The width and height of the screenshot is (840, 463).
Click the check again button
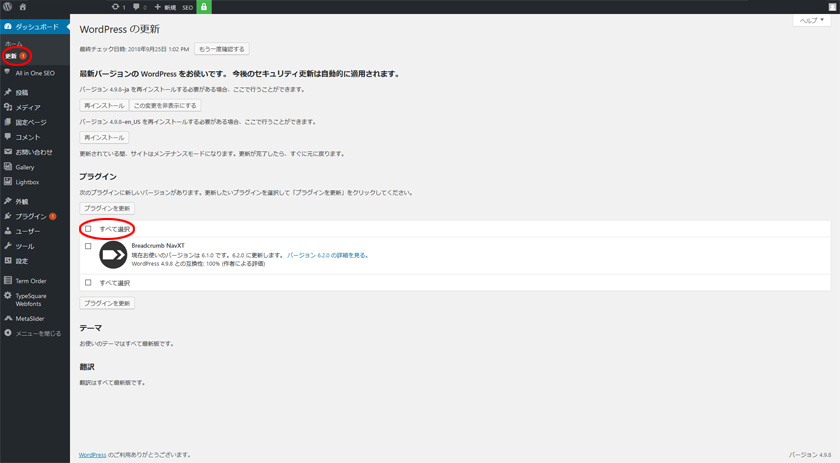[x=222, y=49]
